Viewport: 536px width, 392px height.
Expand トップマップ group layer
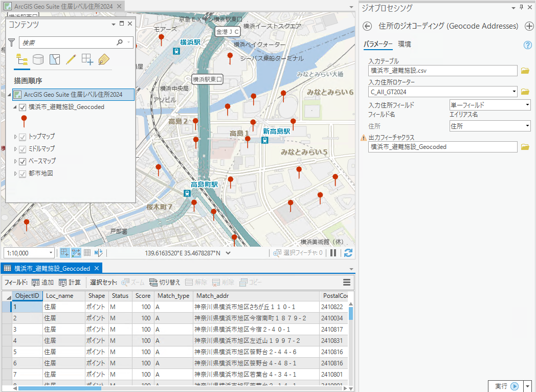tap(15, 137)
